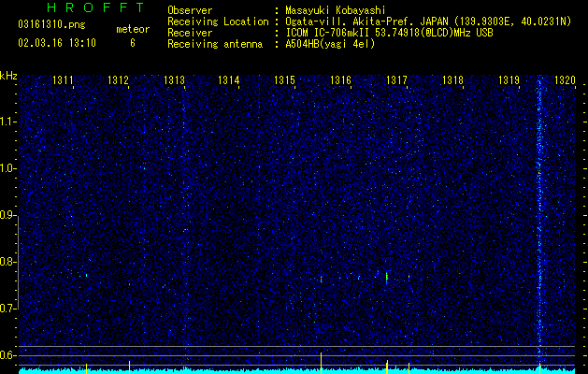Screen dimensions: 588x374
Task: Click the 1316 time axis label
Action: point(340,79)
